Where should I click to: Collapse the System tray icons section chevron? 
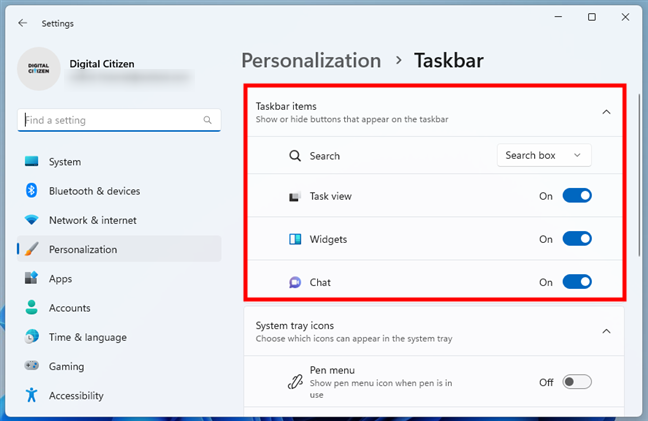click(x=606, y=331)
